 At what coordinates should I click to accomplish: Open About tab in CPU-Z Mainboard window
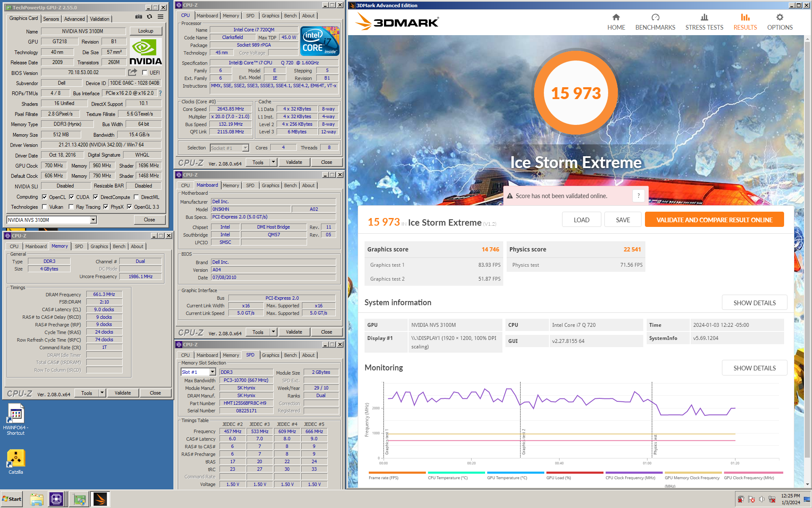click(308, 185)
